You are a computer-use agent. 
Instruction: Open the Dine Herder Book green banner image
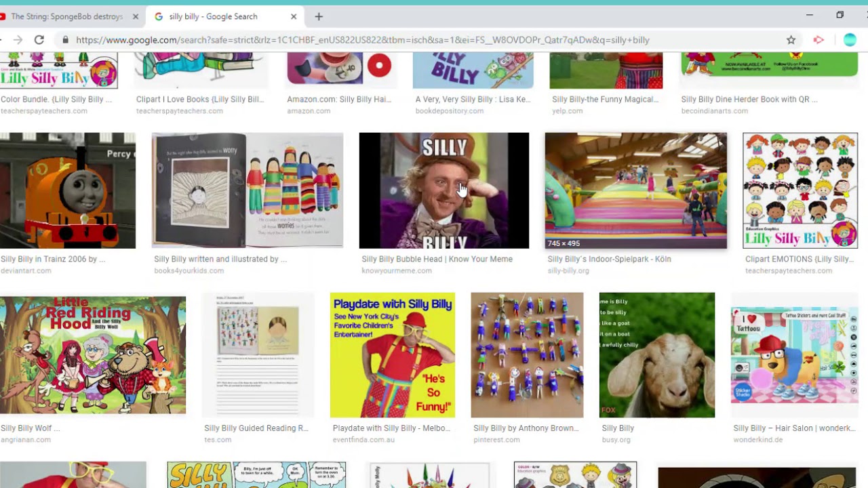[x=770, y=64]
